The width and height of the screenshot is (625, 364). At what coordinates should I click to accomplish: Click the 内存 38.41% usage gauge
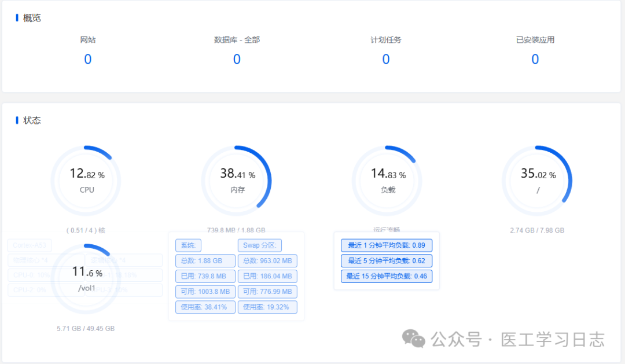pos(237,181)
